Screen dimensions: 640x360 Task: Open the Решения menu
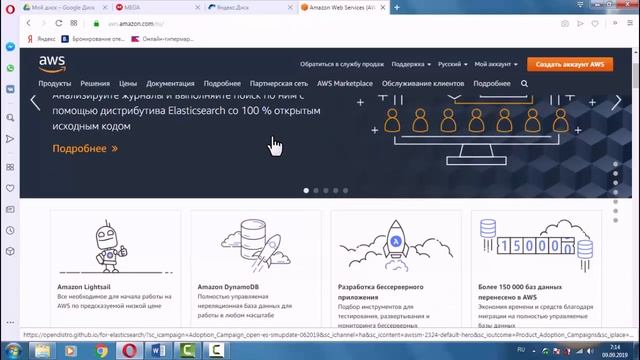(x=95, y=84)
